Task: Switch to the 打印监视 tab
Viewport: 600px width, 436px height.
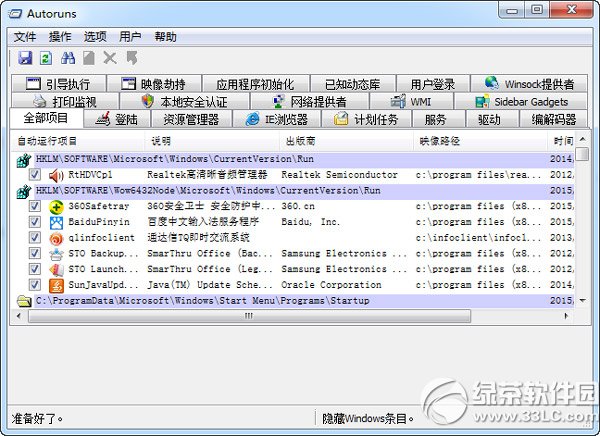Action: click(x=65, y=101)
